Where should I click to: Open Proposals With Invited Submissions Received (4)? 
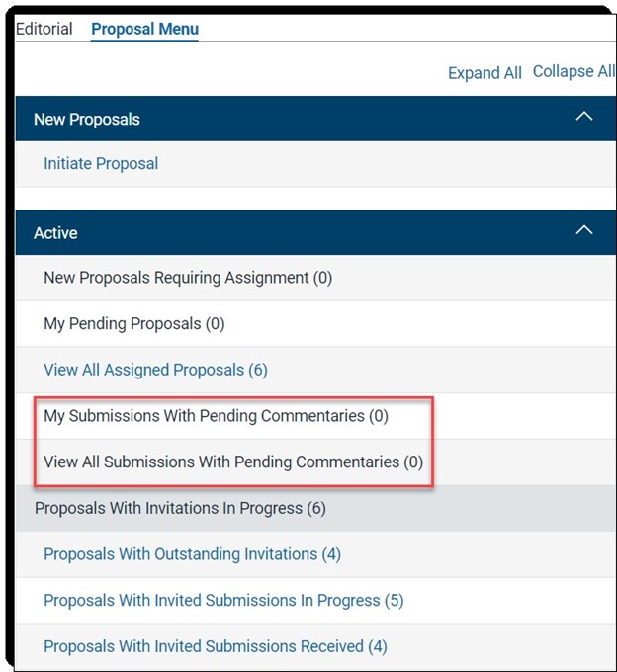coord(216,646)
